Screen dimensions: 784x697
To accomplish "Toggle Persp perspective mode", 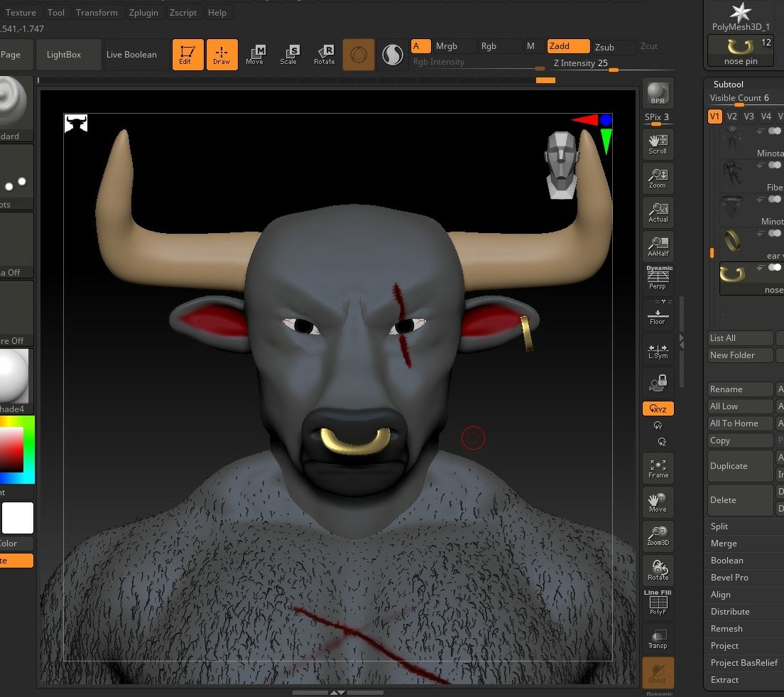I will pyautogui.click(x=658, y=279).
